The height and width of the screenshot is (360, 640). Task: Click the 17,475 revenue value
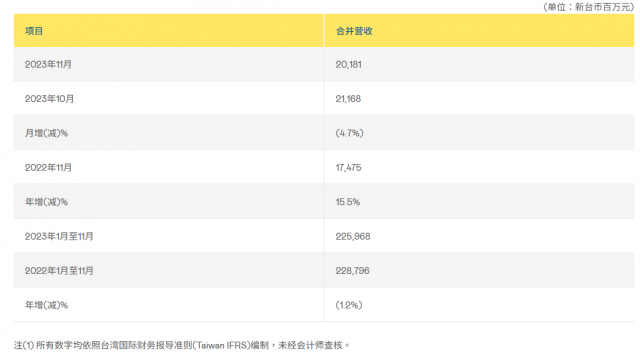point(349,167)
